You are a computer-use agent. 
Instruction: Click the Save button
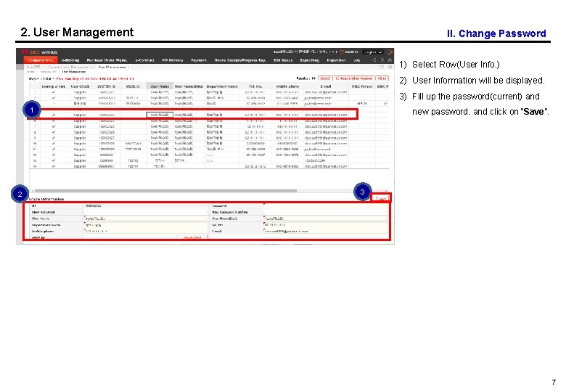point(382,198)
